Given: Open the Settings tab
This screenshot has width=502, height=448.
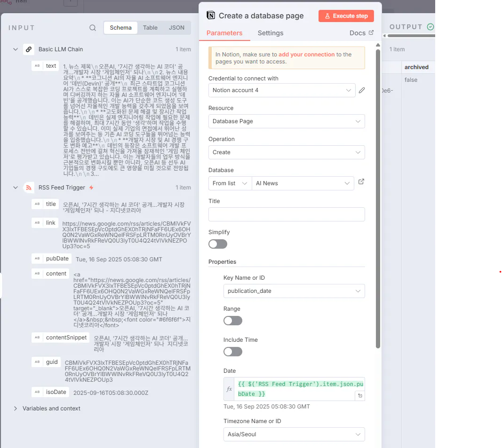Looking at the screenshot, I should pos(271,33).
